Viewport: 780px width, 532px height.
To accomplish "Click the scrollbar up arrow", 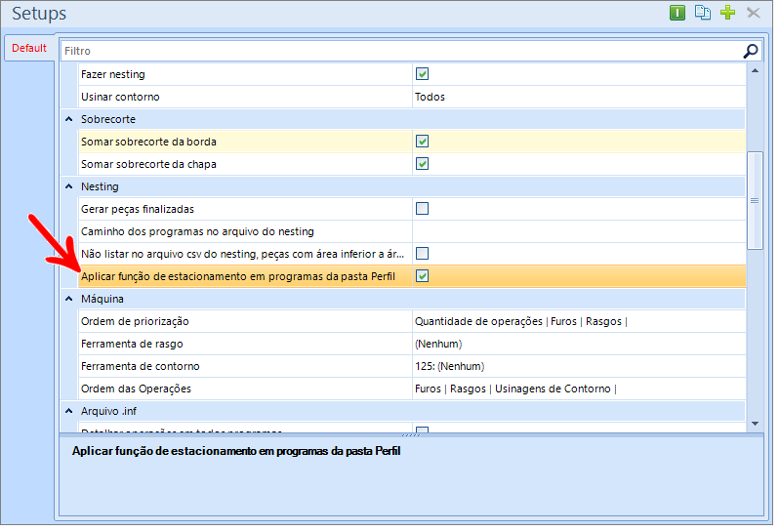I will 754,71.
